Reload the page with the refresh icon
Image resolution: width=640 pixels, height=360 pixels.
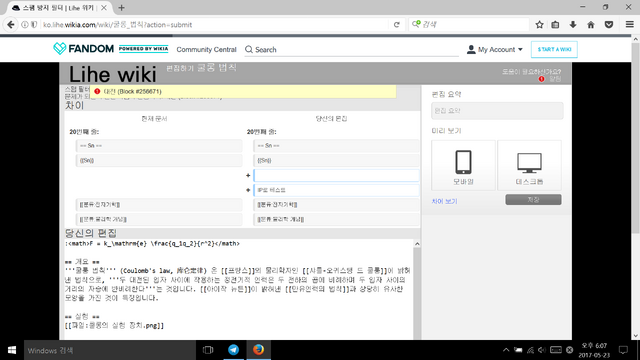point(396,24)
